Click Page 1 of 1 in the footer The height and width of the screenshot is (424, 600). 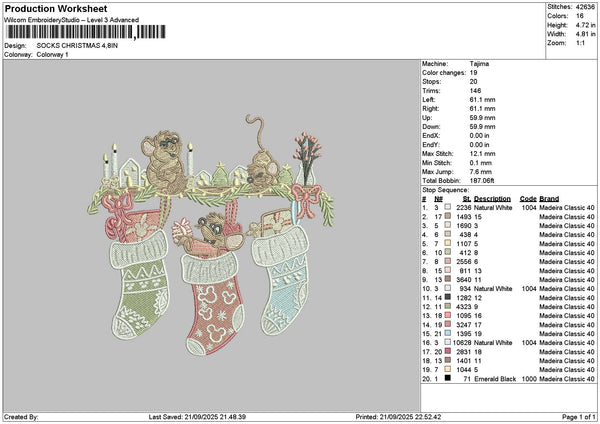tap(579, 417)
